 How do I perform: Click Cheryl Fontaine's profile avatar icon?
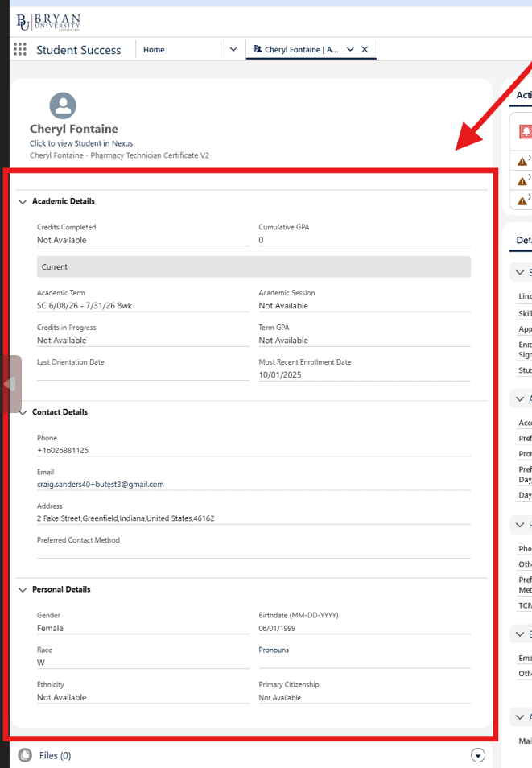pyautogui.click(x=63, y=105)
